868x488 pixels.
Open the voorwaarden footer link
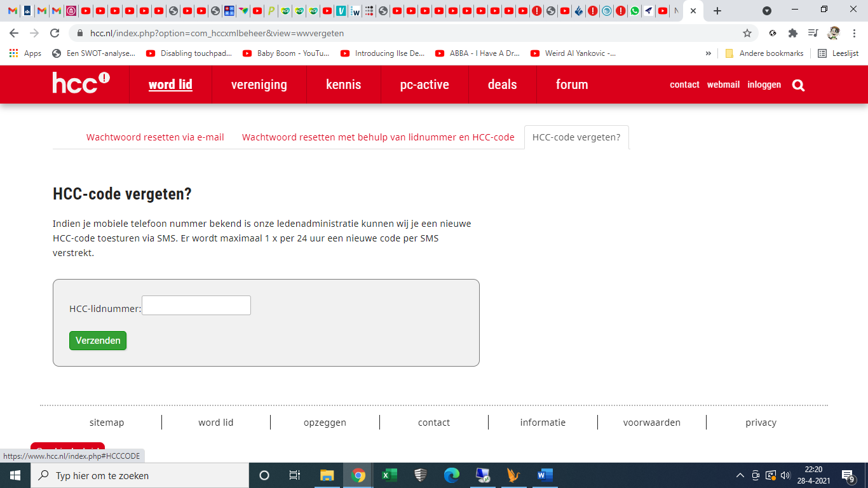[652, 423]
